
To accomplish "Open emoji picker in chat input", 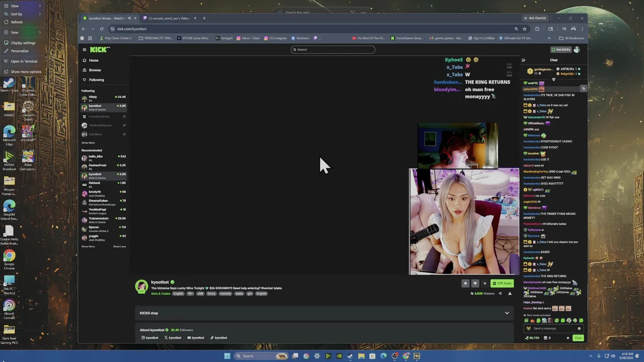I will click(579, 328).
